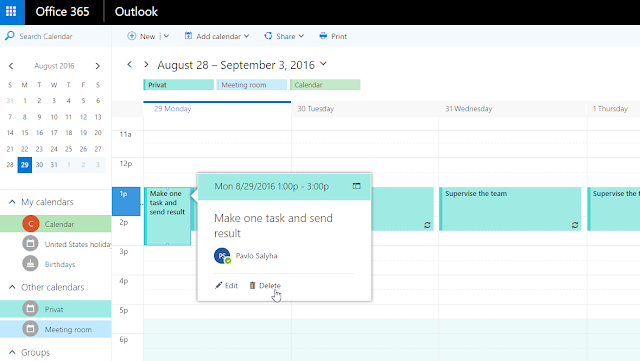Select August 5 in mini calendar

pos(83,100)
